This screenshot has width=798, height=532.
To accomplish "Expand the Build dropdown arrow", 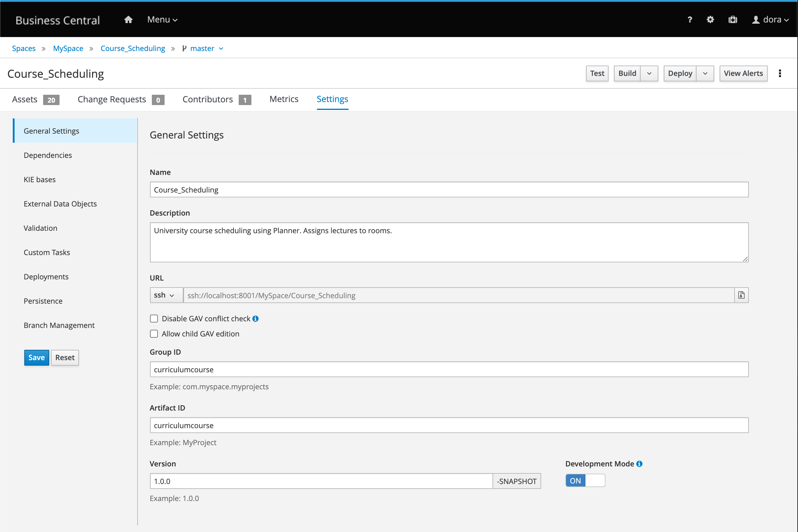I will pos(649,73).
